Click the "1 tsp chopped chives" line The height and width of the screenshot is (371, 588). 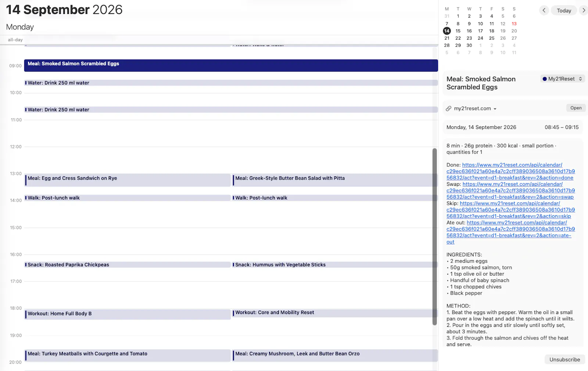coord(474,287)
